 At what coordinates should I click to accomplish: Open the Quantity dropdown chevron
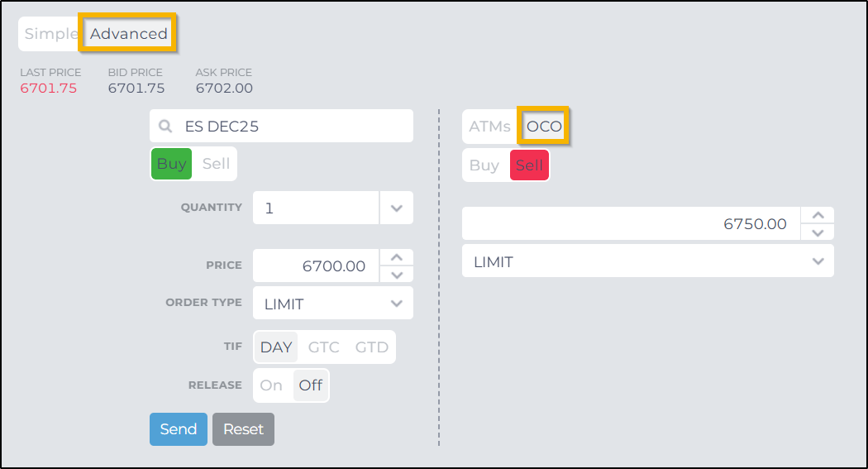point(396,208)
